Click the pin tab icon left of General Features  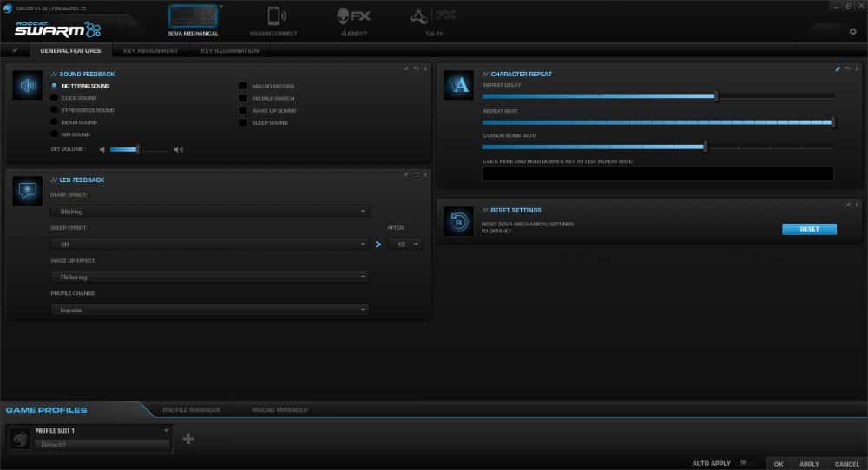tap(15, 50)
